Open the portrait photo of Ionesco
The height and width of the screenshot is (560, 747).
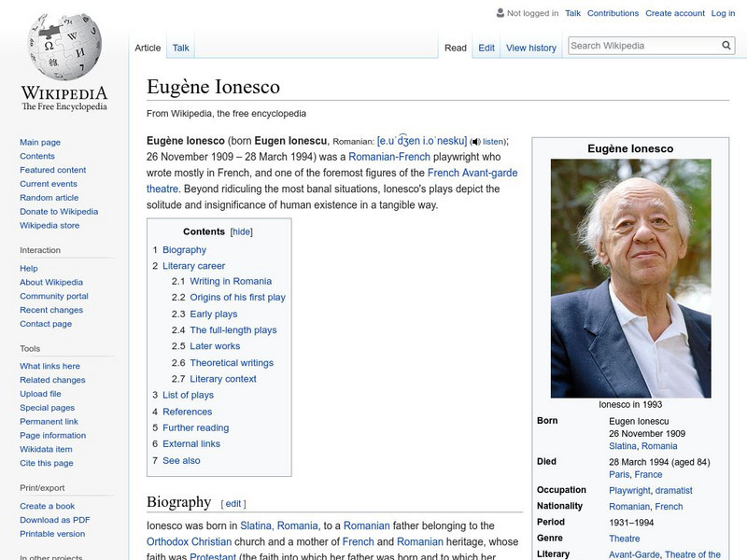click(x=631, y=278)
